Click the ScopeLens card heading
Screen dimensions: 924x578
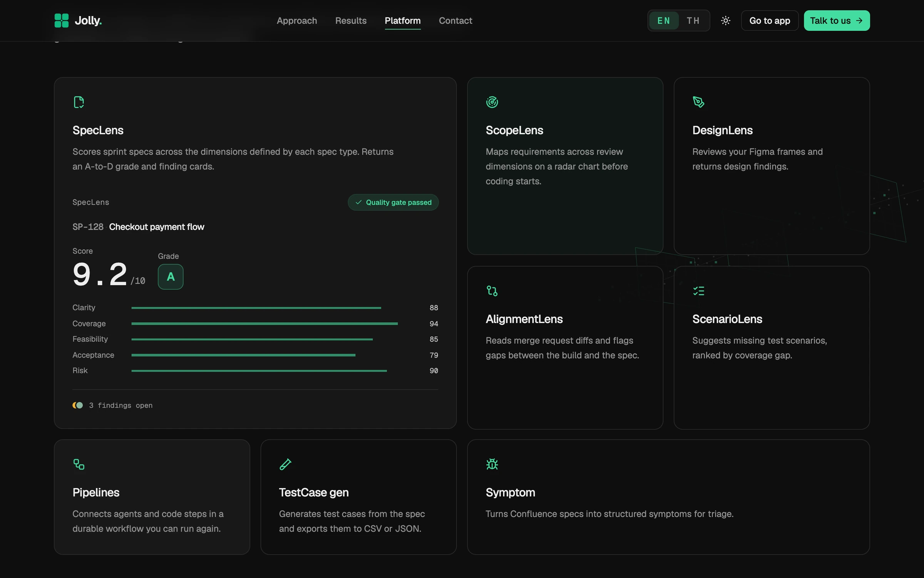click(x=514, y=130)
